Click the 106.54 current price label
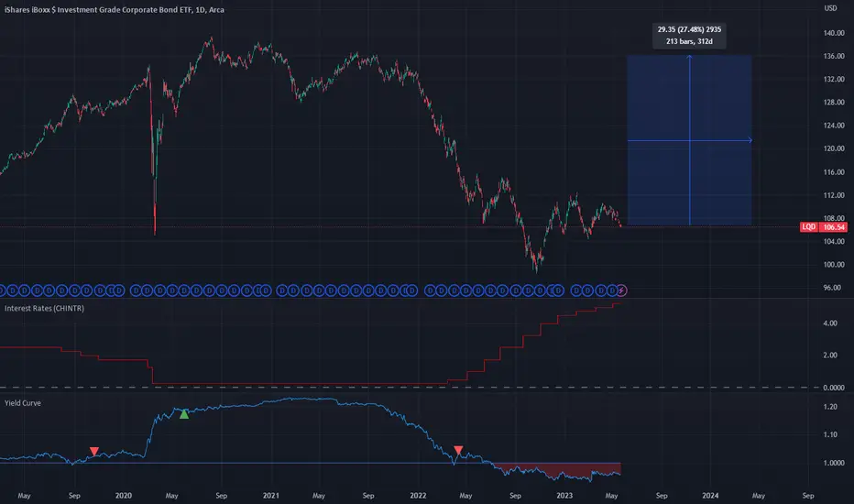This screenshot has width=854, height=504. point(834,227)
